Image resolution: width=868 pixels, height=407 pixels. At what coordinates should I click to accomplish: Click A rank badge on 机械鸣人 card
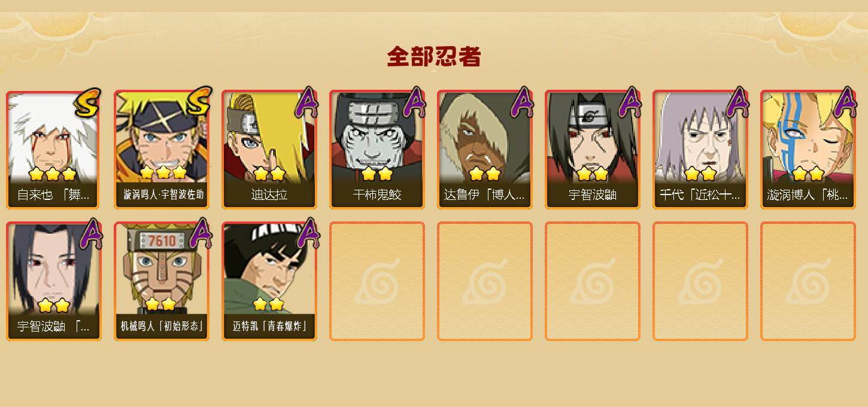(x=201, y=234)
